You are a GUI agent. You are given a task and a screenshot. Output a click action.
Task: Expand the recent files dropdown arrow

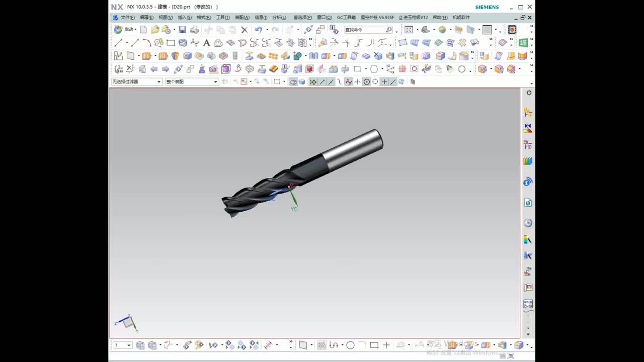pos(174,30)
